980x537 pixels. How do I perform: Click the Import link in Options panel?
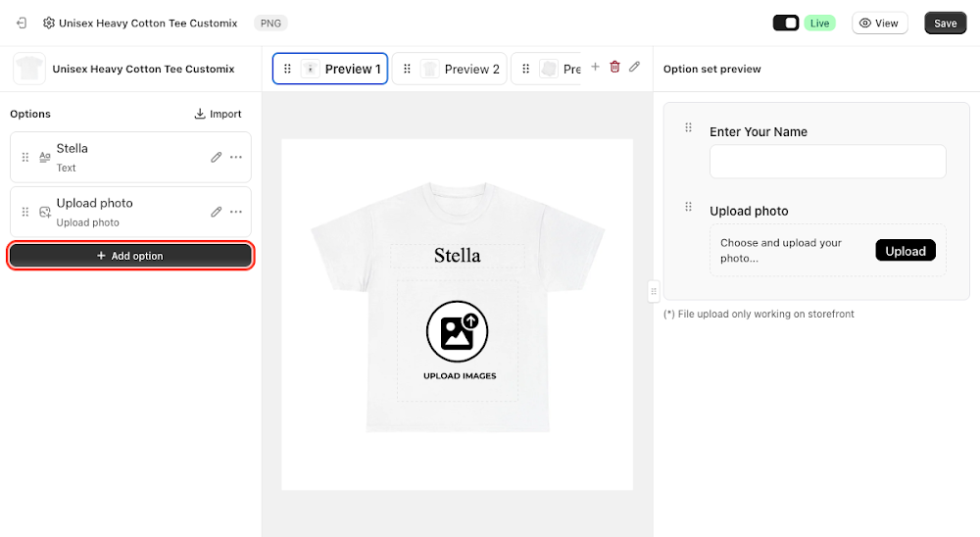219,114
